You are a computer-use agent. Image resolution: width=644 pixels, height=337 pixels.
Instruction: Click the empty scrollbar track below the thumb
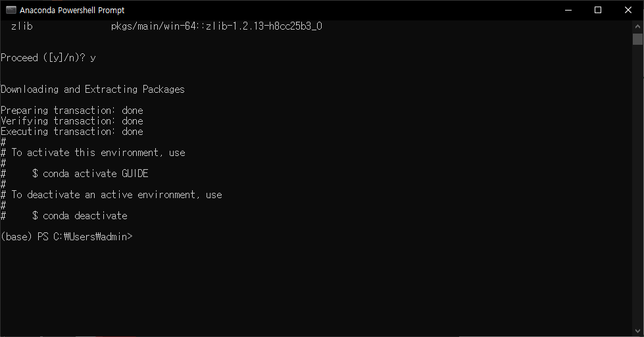point(637,185)
